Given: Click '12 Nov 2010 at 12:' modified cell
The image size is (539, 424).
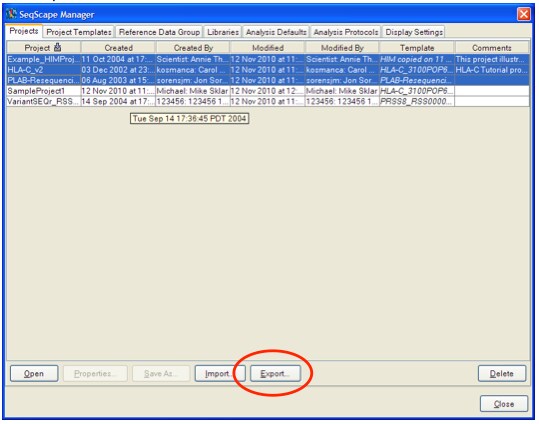Looking at the screenshot, I should (x=267, y=91).
